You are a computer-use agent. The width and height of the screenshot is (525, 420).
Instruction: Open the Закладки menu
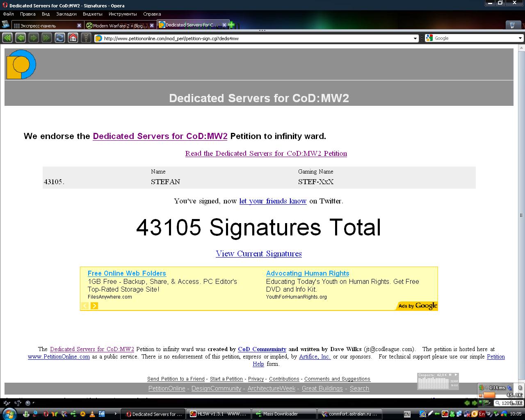pyautogui.click(x=66, y=14)
